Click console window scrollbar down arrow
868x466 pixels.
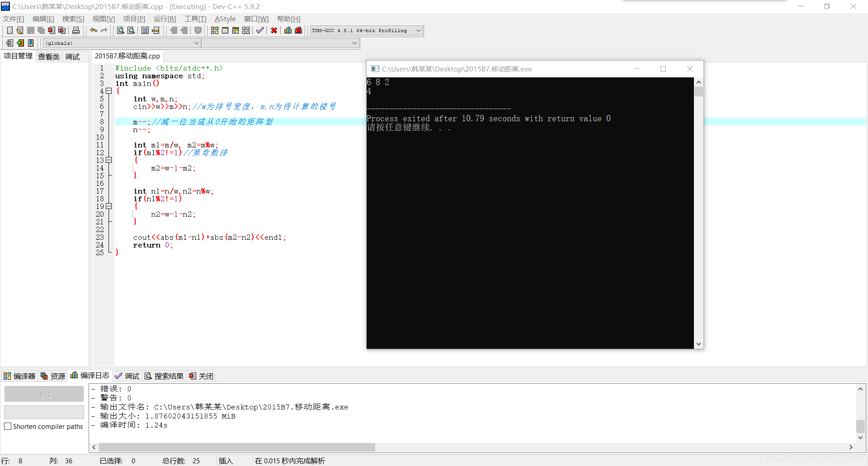pos(698,344)
